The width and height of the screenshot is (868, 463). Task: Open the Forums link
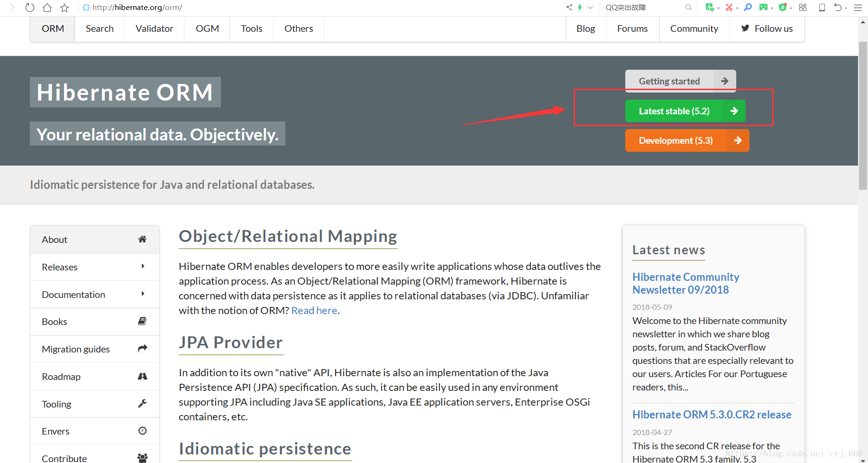coord(632,28)
